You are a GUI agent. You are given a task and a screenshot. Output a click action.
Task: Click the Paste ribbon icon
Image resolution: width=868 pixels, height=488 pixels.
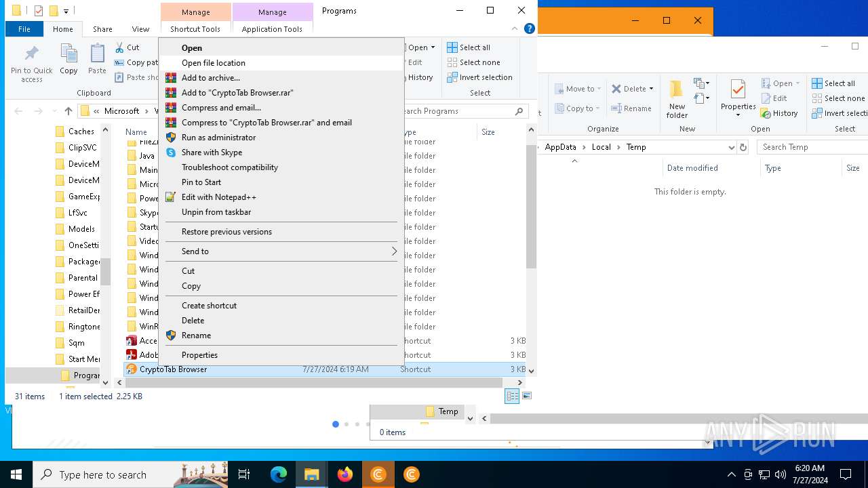pos(97,59)
